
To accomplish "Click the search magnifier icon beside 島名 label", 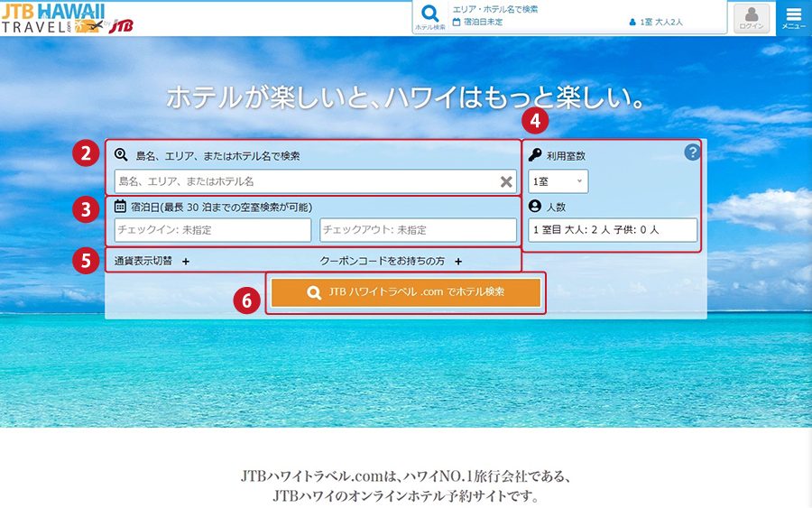I will tap(121, 154).
